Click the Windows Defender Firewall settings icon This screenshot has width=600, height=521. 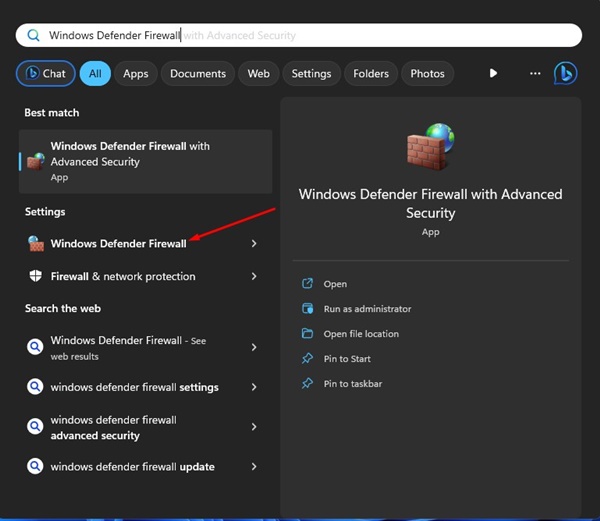[36, 244]
